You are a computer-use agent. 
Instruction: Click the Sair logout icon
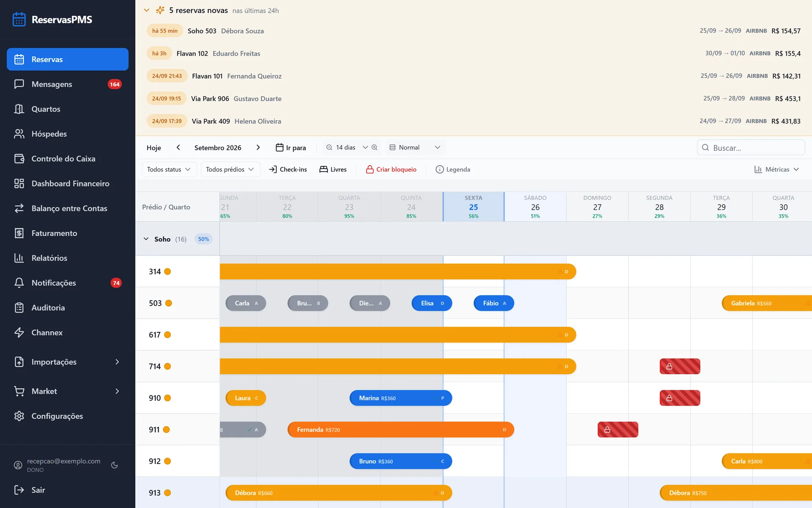pos(19,490)
